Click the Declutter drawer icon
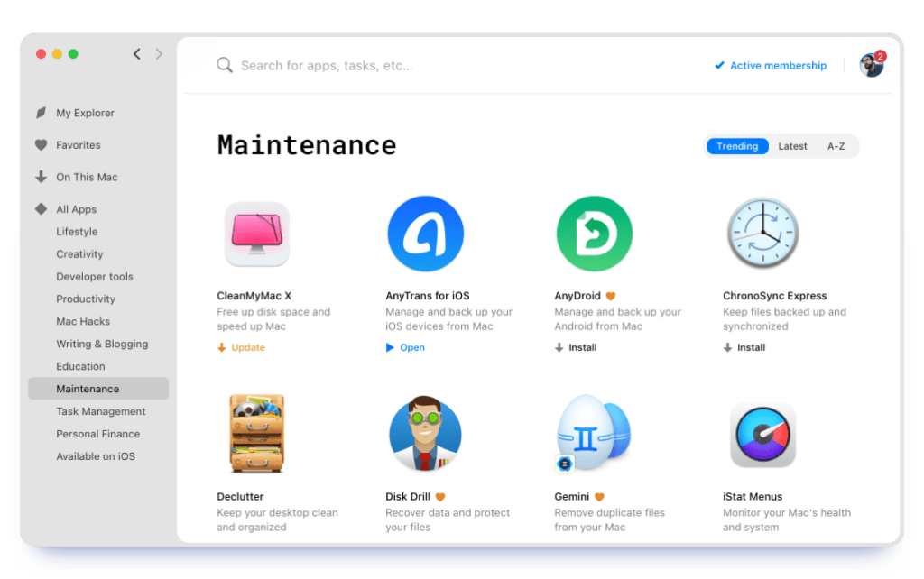This screenshot has height=579, width=924. (x=256, y=434)
